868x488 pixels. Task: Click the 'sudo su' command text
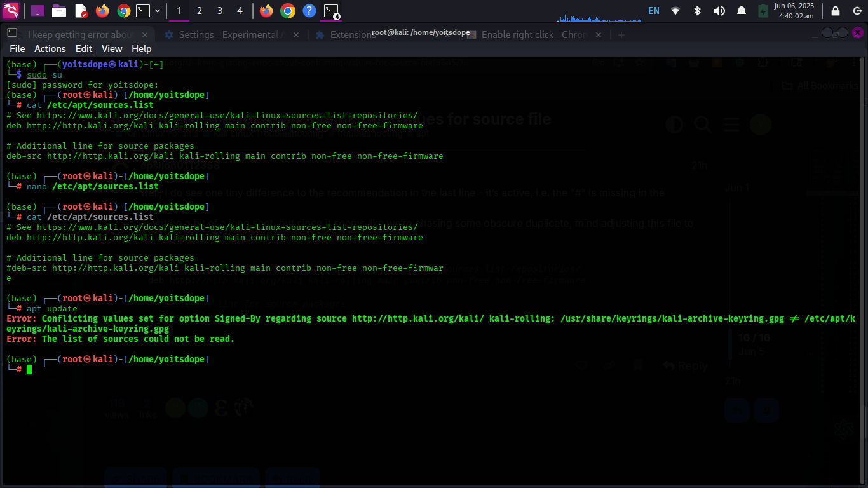pos(44,74)
